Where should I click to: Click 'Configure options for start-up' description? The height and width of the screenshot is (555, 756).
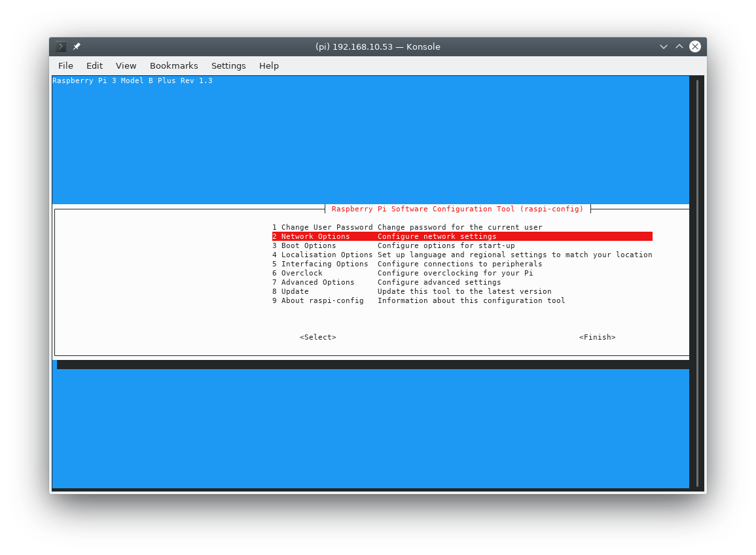point(446,245)
